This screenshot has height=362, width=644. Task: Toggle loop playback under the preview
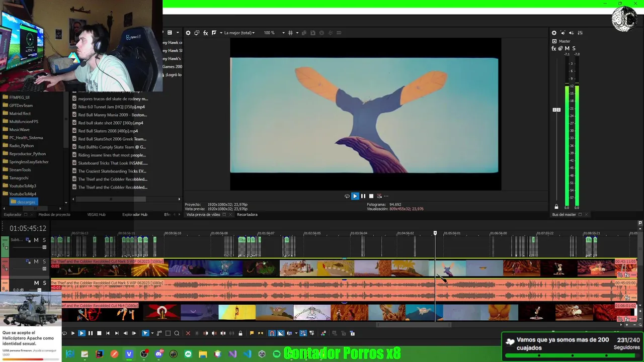coord(347,196)
